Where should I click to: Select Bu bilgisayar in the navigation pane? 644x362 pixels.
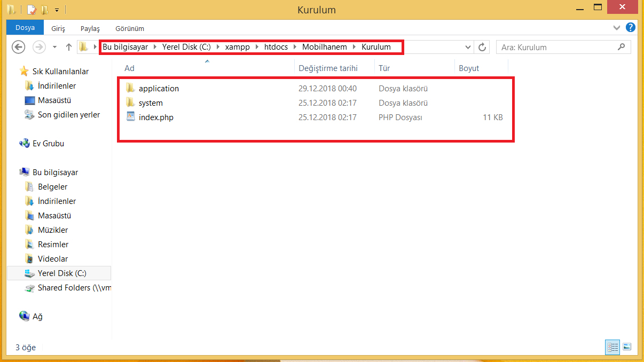click(x=55, y=172)
